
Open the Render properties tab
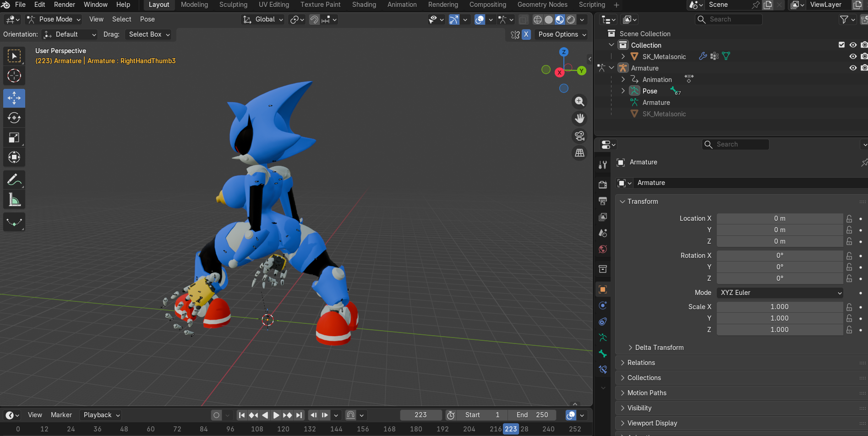click(603, 185)
